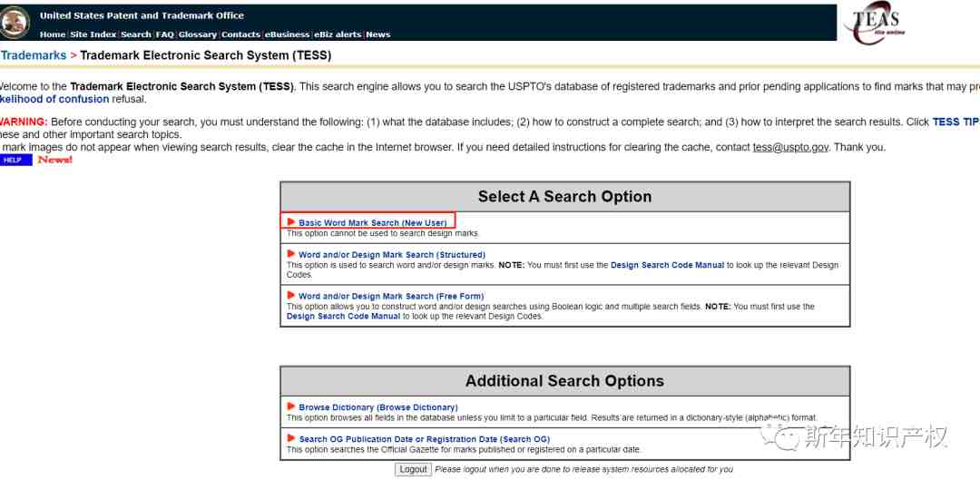This screenshot has width=980, height=480.
Task: Open the likelihood of confusion link
Action: point(54,100)
